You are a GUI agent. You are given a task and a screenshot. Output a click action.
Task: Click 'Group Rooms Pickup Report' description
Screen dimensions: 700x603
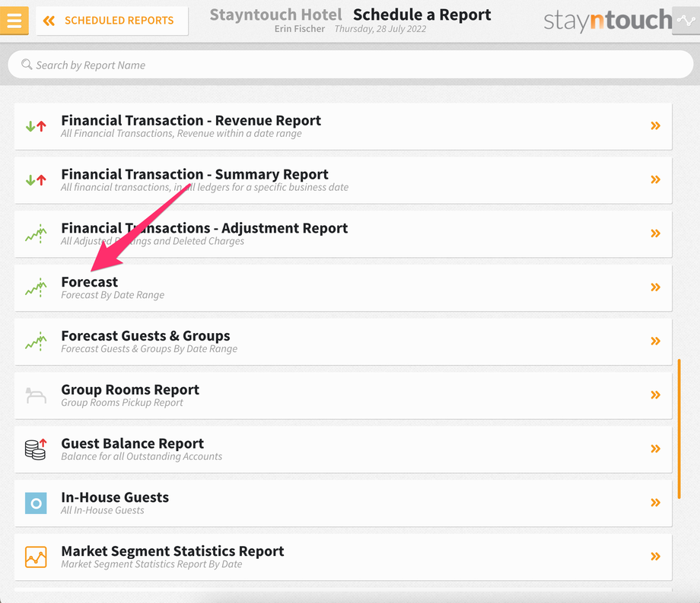(x=122, y=402)
